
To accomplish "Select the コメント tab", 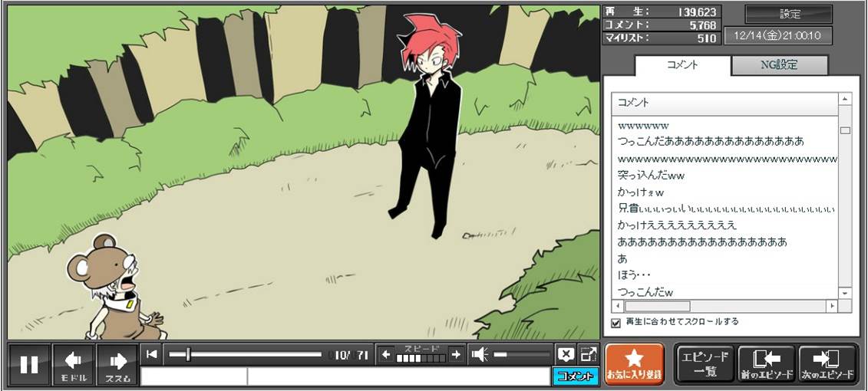I will point(682,65).
